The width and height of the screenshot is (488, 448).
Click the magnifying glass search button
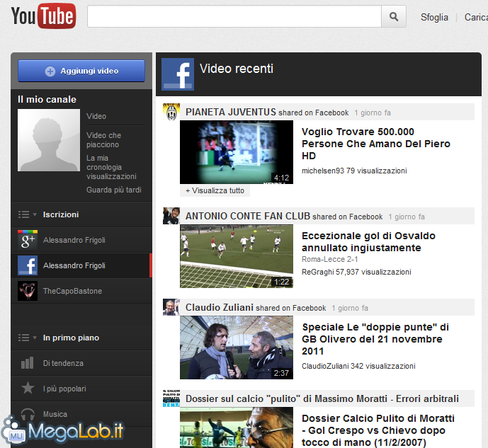point(394,16)
